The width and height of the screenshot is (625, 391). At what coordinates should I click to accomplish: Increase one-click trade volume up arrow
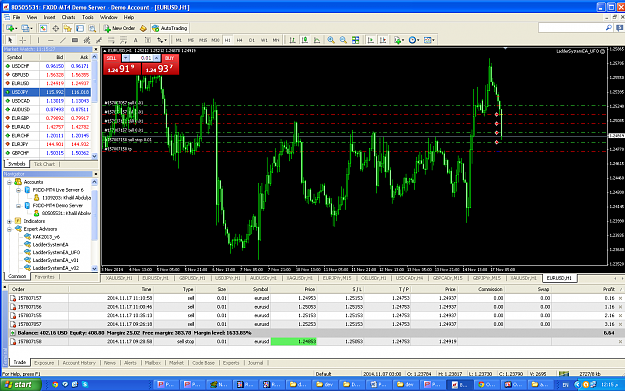tap(157, 58)
